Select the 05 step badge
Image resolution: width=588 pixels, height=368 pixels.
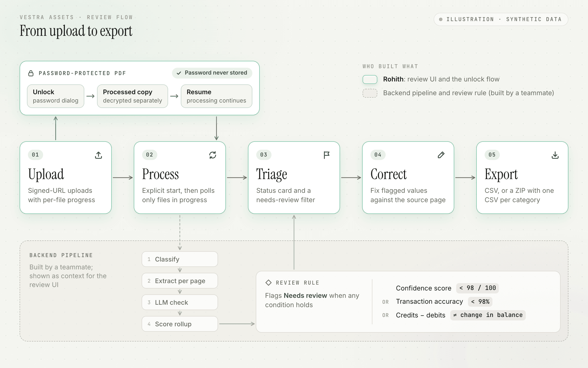492,155
